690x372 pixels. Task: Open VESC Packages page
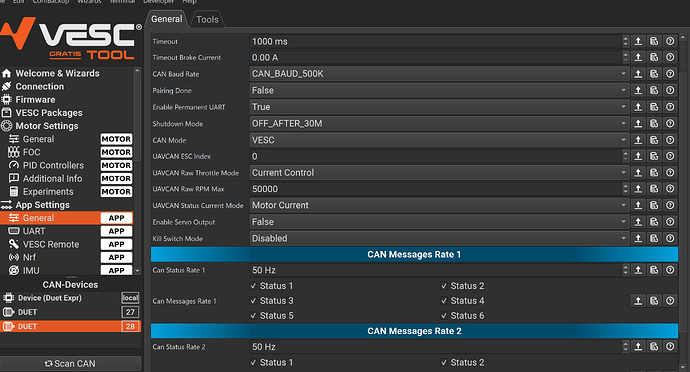pos(42,113)
